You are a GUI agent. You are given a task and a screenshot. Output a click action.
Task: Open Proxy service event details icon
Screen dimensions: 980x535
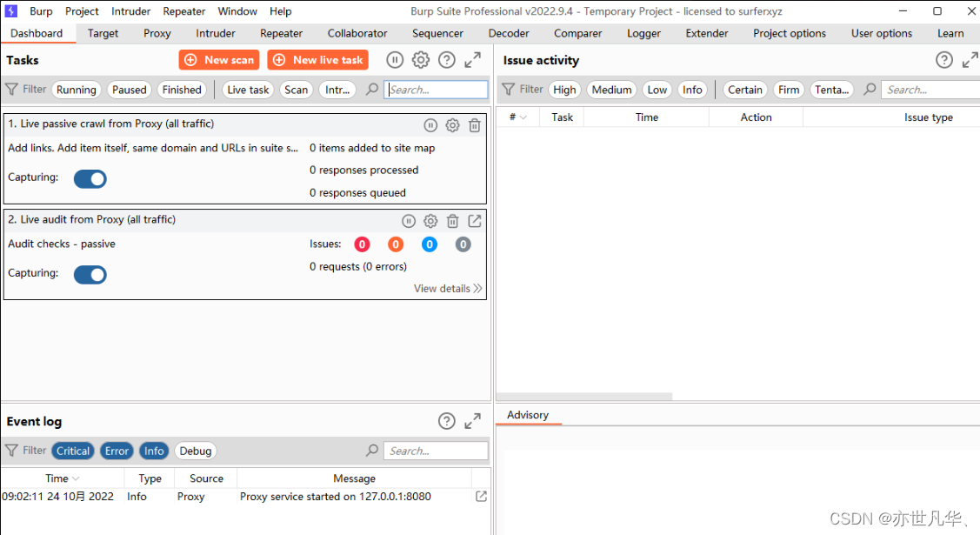click(481, 496)
